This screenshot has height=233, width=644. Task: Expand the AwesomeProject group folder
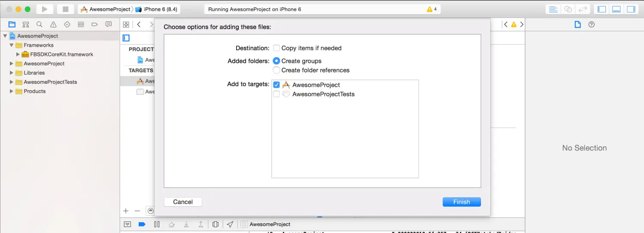tap(12, 64)
